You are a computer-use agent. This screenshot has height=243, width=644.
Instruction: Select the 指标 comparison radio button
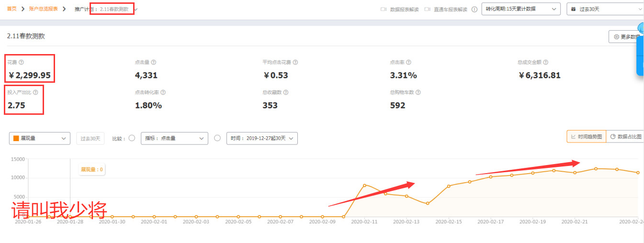tap(132, 138)
